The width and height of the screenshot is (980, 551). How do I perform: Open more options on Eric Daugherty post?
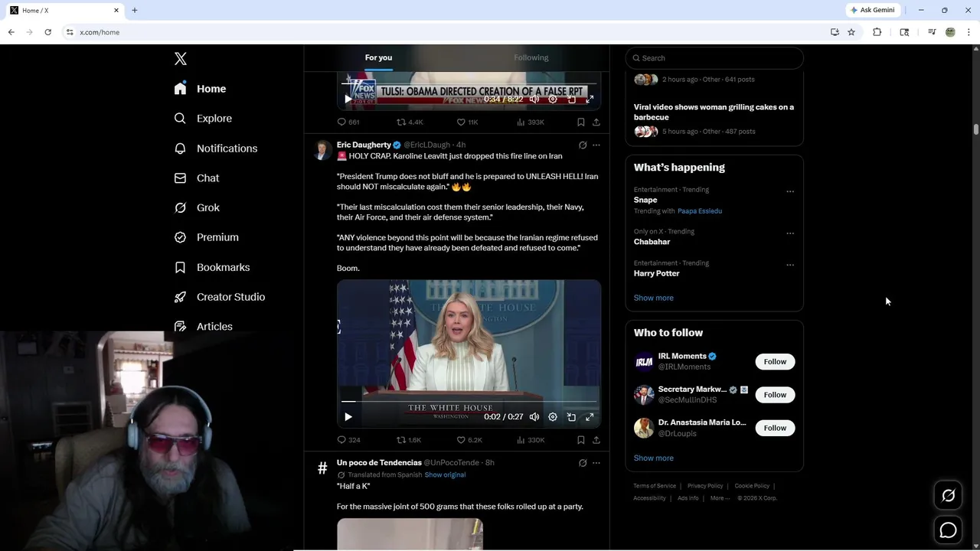(x=596, y=145)
